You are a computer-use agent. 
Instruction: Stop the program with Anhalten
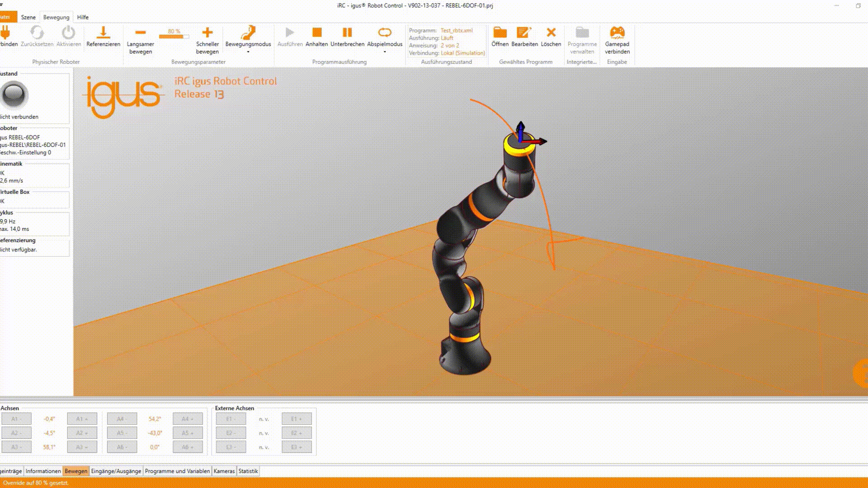[316, 33]
